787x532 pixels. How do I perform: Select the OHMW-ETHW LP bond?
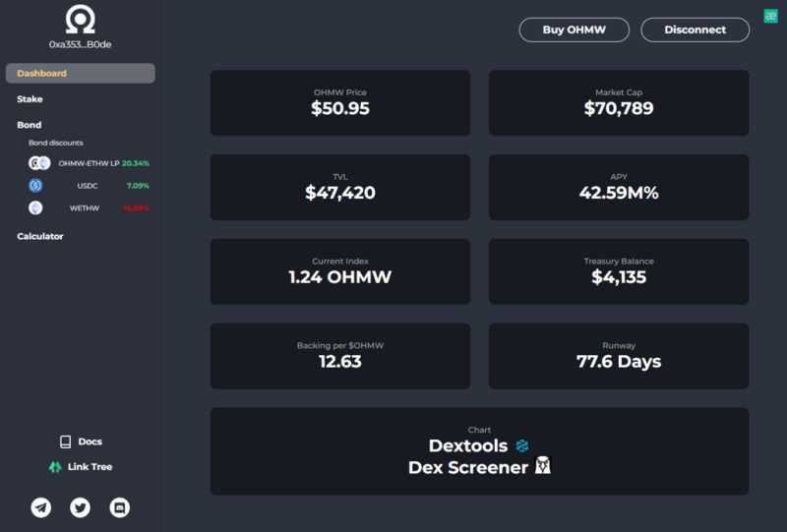tap(89, 163)
